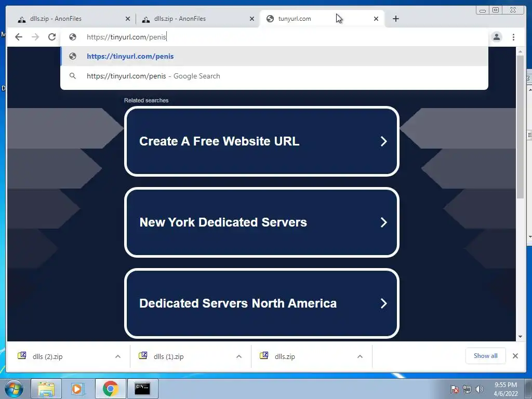Viewport: 532px width, 399px height.
Task: Click arrow on New York Dedicated Servers
Action: click(x=384, y=222)
